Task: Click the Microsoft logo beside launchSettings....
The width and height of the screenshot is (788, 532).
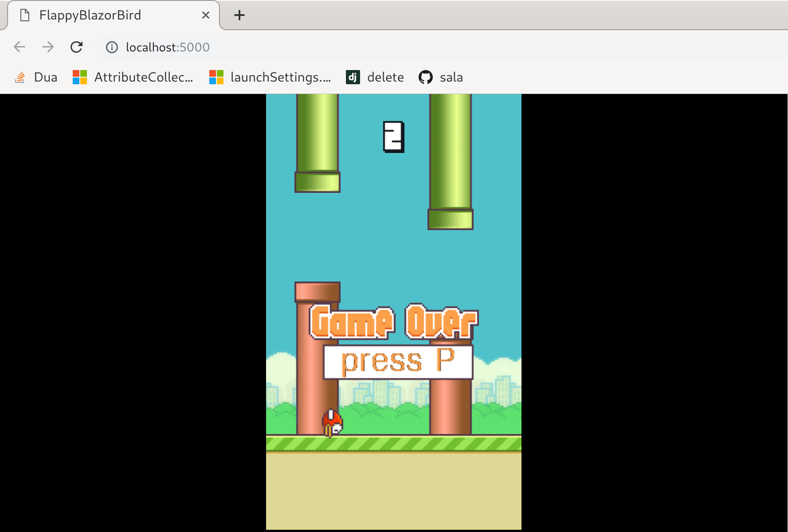Action: [x=216, y=77]
